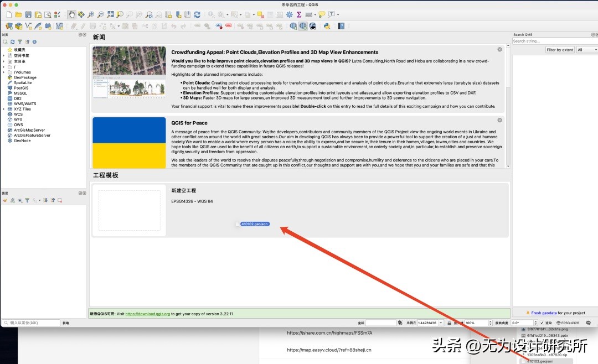598x364 pixels.
Task: Click the locator search field
Action: (x=31, y=323)
